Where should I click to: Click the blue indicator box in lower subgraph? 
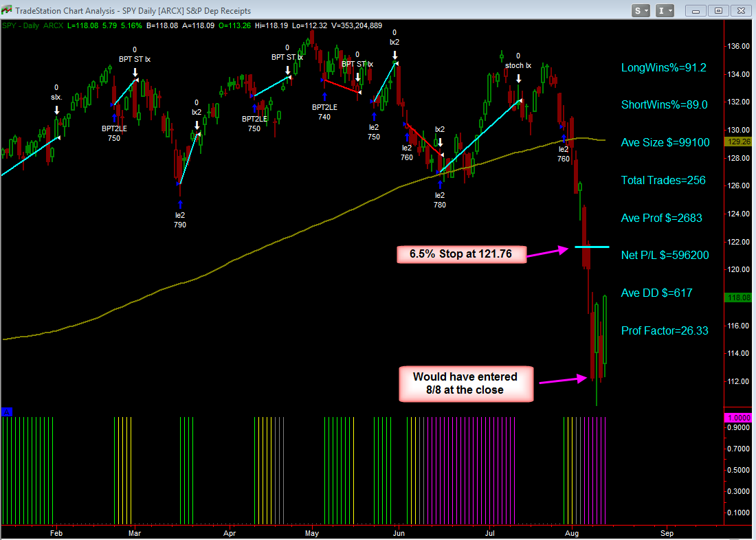(x=6, y=412)
